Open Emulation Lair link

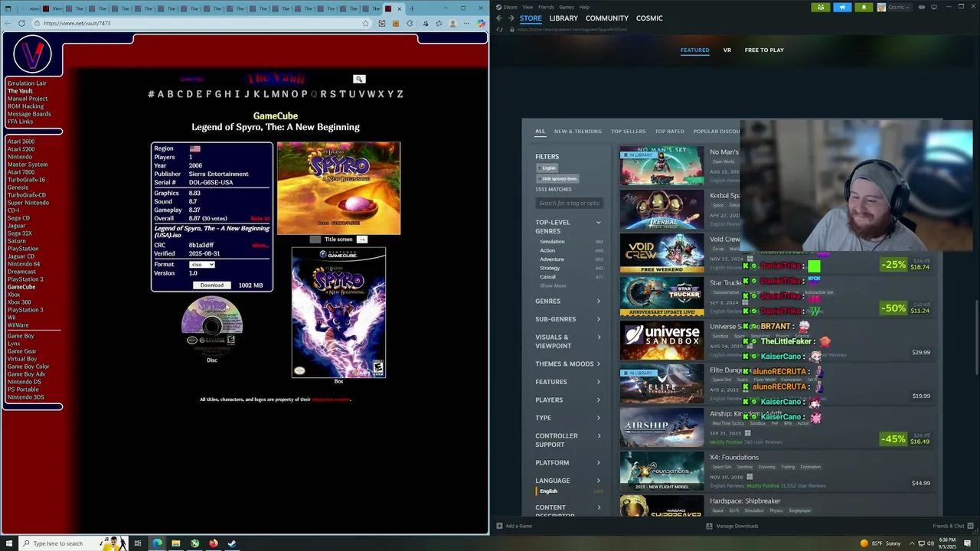27,83
